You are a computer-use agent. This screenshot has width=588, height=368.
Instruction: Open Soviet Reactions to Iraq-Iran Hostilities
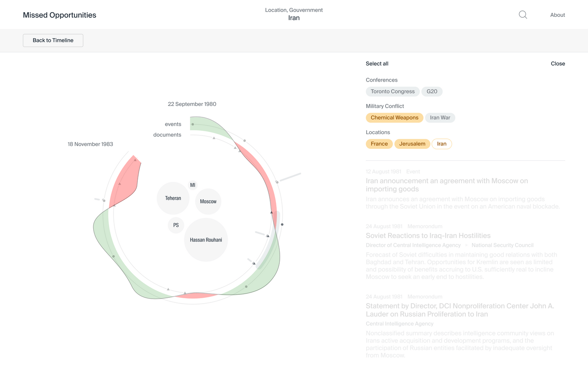(428, 236)
